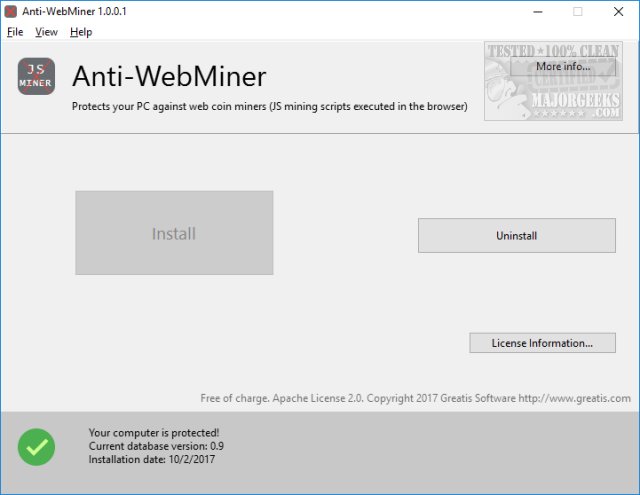
Task: Close the Anti-WebMiner window
Action: click(618, 12)
